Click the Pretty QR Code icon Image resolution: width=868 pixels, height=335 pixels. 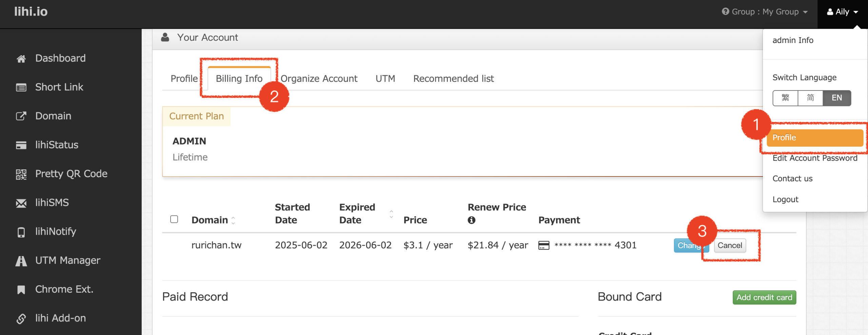(21, 174)
